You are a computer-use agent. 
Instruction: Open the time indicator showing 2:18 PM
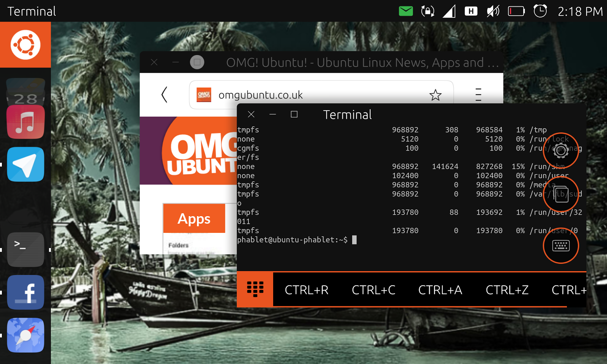tap(580, 11)
